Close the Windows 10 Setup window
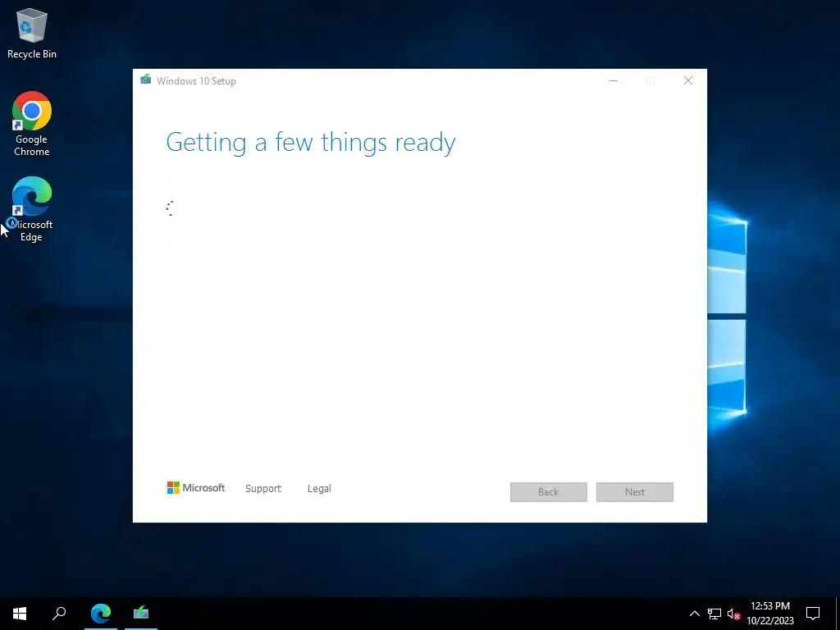The image size is (840, 630). pyautogui.click(x=688, y=81)
